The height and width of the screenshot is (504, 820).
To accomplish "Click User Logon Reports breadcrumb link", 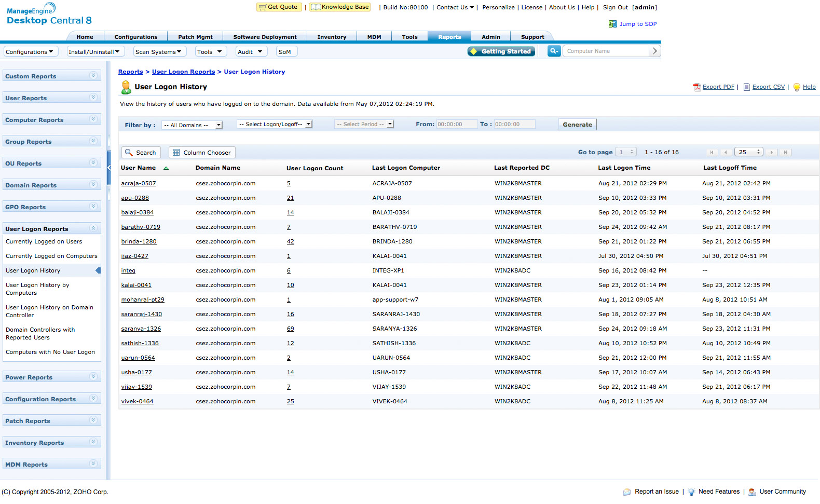I will [183, 72].
